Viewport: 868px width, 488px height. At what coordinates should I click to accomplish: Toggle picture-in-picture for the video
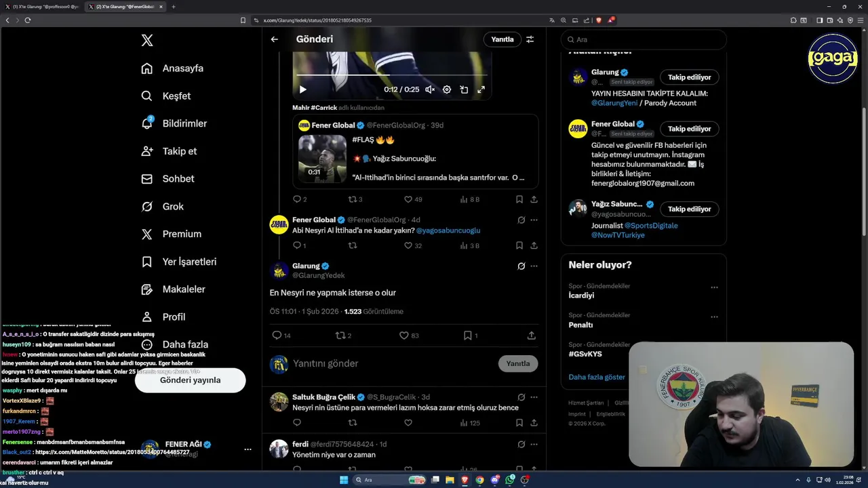click(464, 89)
